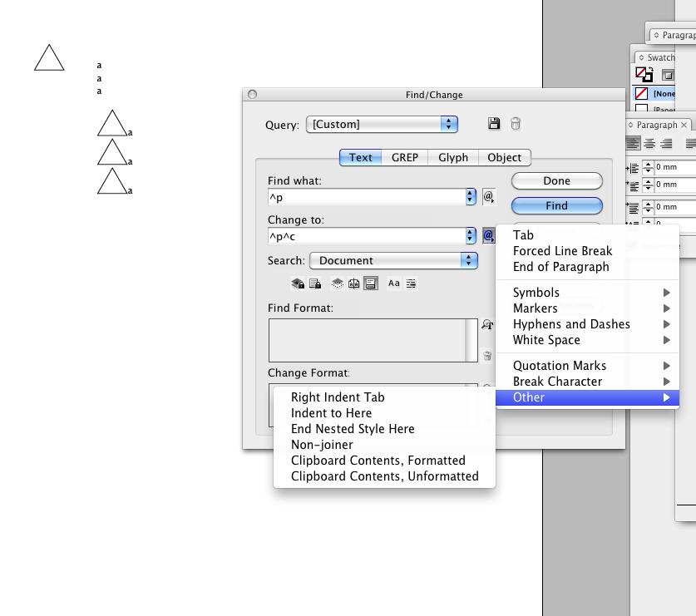Open the Search scope dropdown set to Document

click(x=393, y=260)
